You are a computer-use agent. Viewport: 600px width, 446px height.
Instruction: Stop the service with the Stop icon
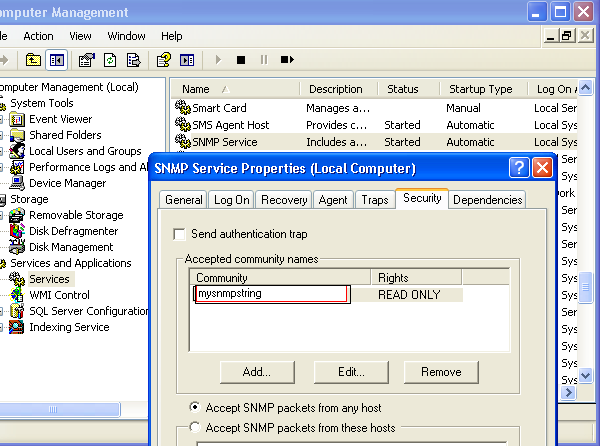(x=241, y=60)
